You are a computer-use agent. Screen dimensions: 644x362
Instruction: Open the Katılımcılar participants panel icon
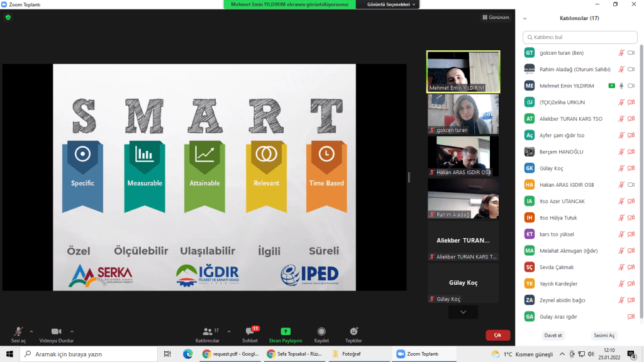pos(208,332)
